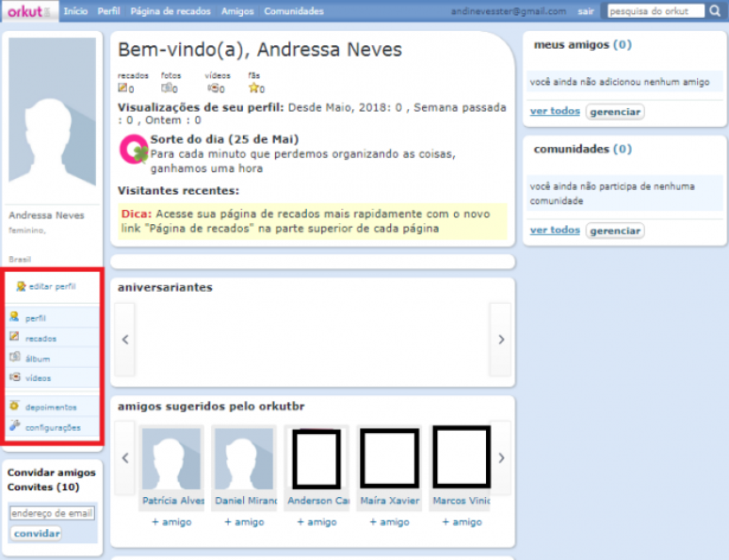729x560 pixels.
Task: Open the álbum icon in sidebar
Action: point(14,358)
